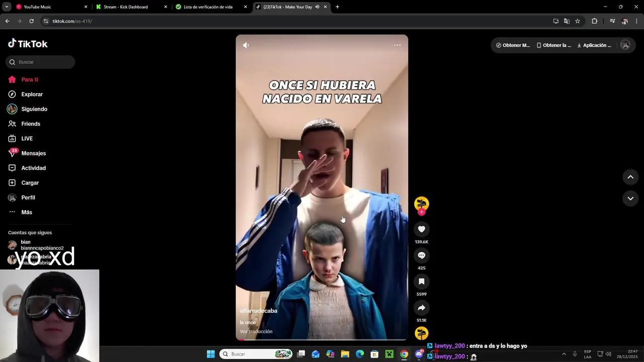Switch to Stream - Kick Dashboard tab
Image resolution: width=644 pixels, height=362 pixels.
click(x=130, y=7)
